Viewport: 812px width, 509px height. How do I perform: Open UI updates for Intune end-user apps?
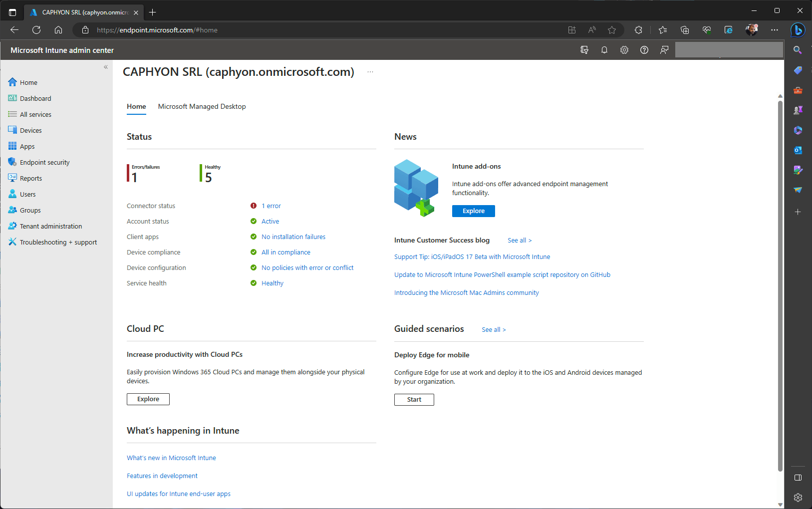click(x=179, y=494)
